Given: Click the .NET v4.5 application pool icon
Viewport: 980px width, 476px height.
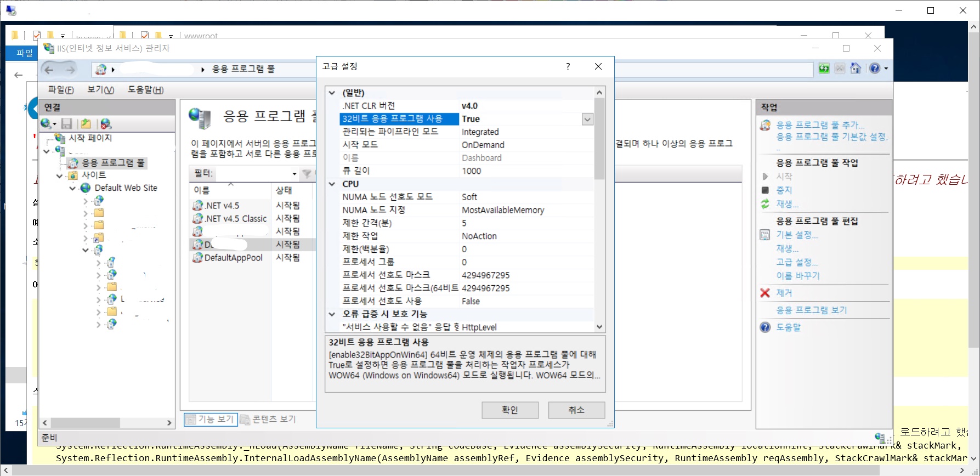Looking at the screenshot, I should pyautogui.click(x=197, y=206).
